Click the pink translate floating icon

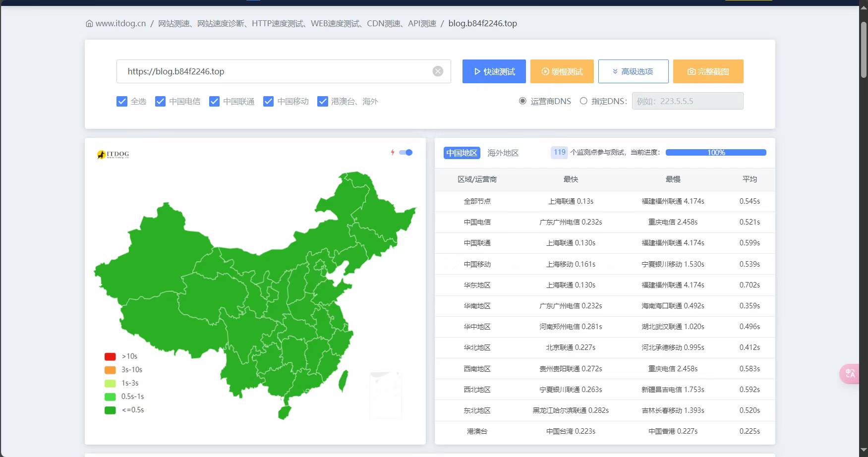tap(850, 373)
